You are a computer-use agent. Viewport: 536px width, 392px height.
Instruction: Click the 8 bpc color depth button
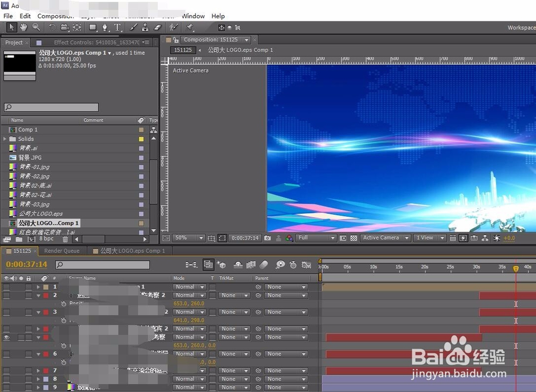46,239
